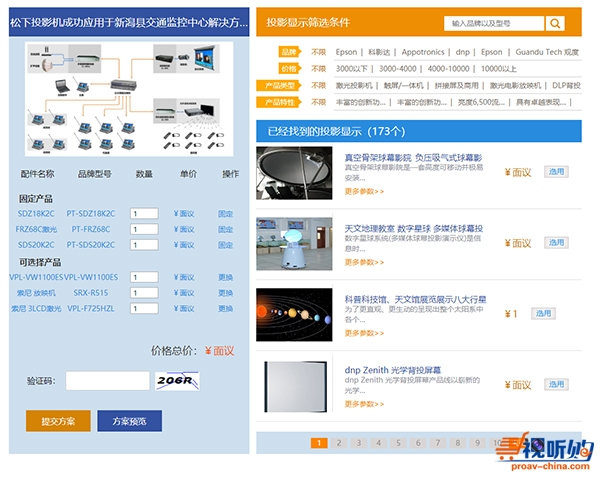Click the orange search magnifier icon

pyautogui.click(x=555, y=23)
